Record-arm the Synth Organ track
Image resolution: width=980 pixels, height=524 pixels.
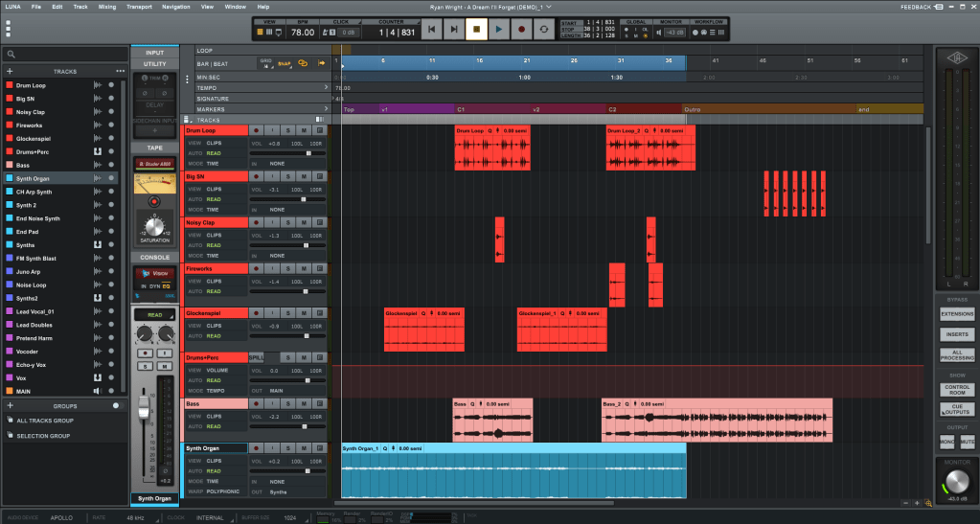click(x=256, y=448)
